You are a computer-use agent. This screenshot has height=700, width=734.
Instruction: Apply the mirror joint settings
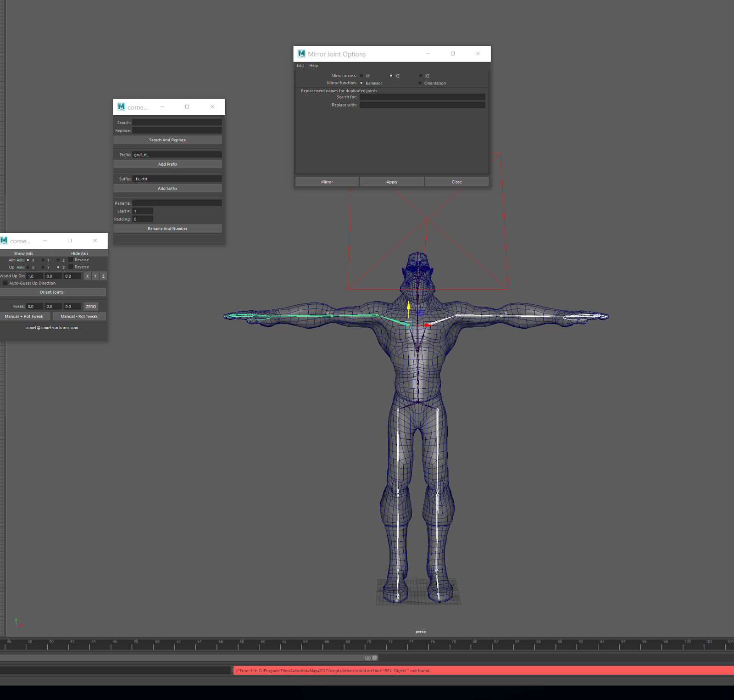(x=391, y=181)
